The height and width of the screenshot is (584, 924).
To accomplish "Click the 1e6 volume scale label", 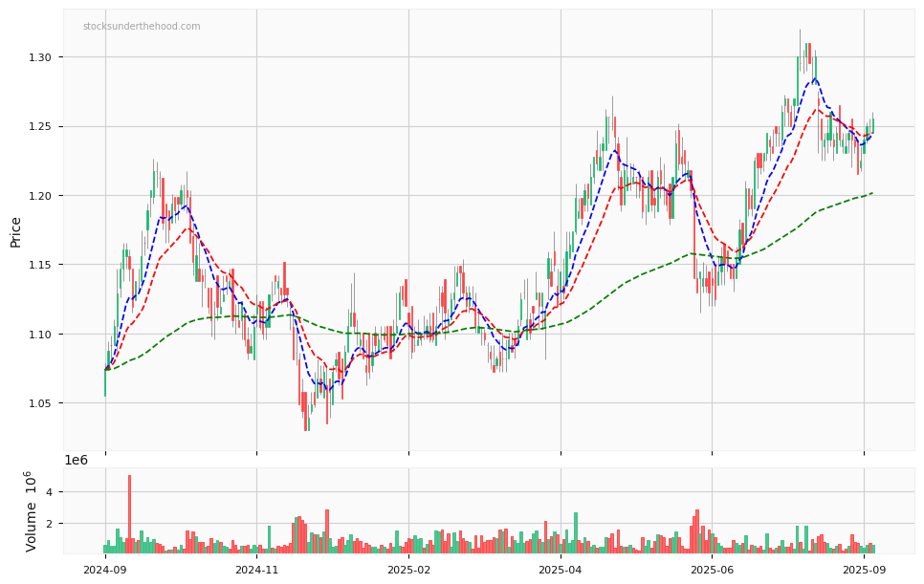I will click(x=76, y=461).
